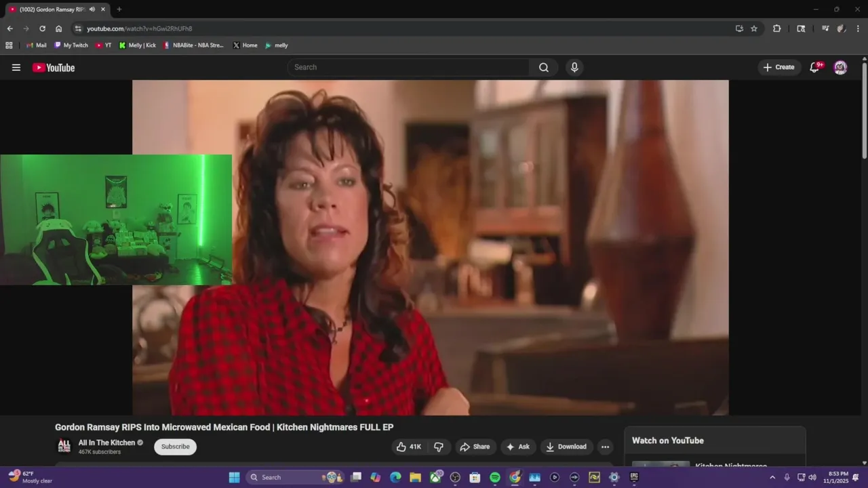Viewport: 868px width, 488px height.
Task: Install app icon in address bar
Action: (739, 28)
